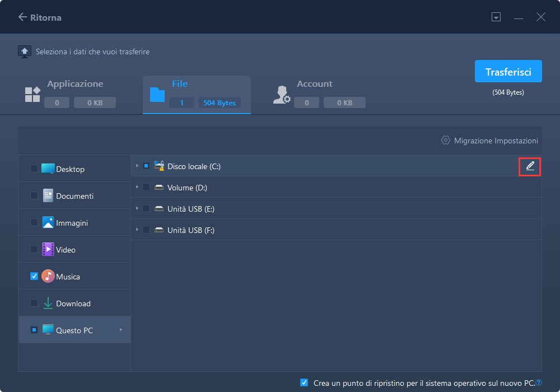Click the (504 Bytes) text under Trasferisci
The width and height of the screenshot is (560, 392).
pos(508,92)
